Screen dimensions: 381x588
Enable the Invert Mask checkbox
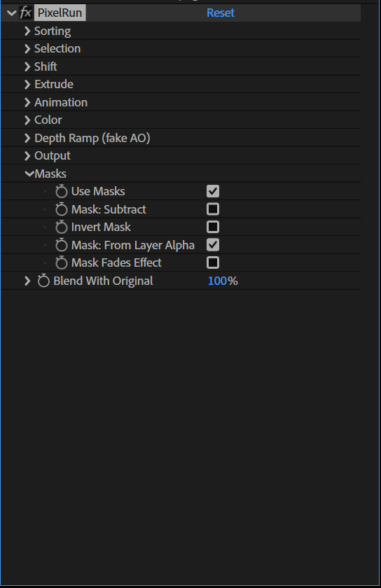click(x=213, y=227)
